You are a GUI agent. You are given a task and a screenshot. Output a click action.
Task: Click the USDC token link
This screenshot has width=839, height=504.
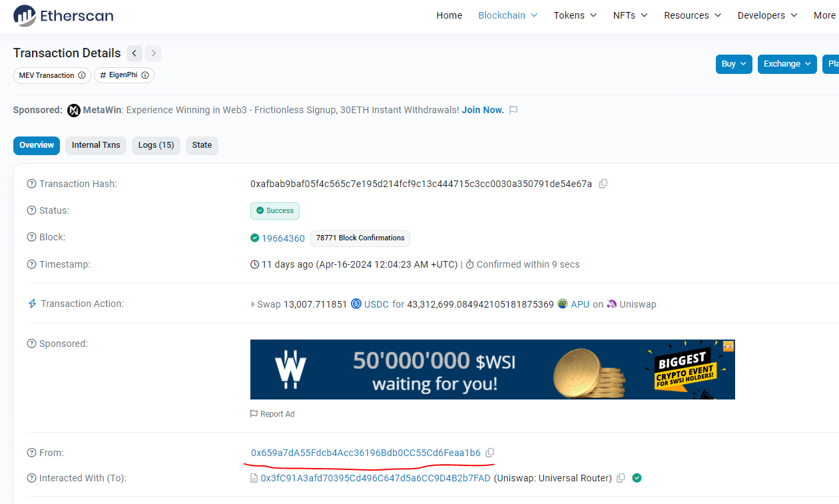click(376, 304)
